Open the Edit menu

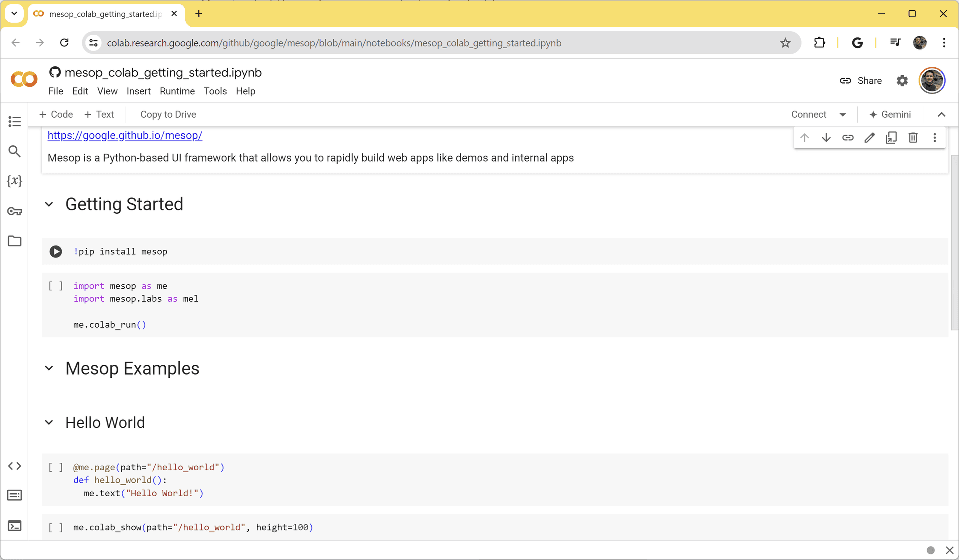tap(80, 91)
